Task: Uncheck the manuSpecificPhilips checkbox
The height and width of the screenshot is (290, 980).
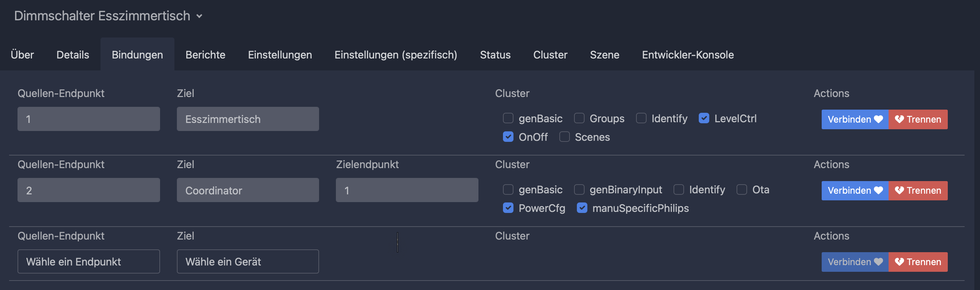Action: pos(582,208)
